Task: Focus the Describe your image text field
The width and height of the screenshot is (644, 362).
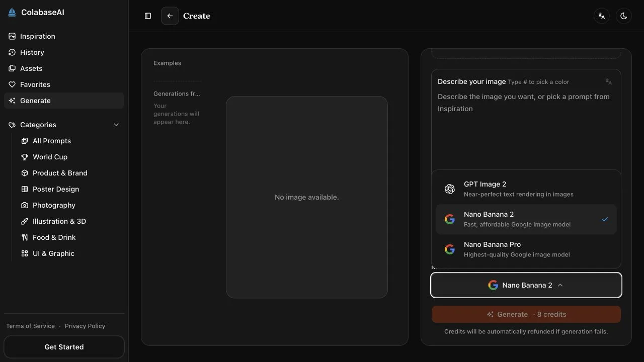Action: click(x=526, y=131)
